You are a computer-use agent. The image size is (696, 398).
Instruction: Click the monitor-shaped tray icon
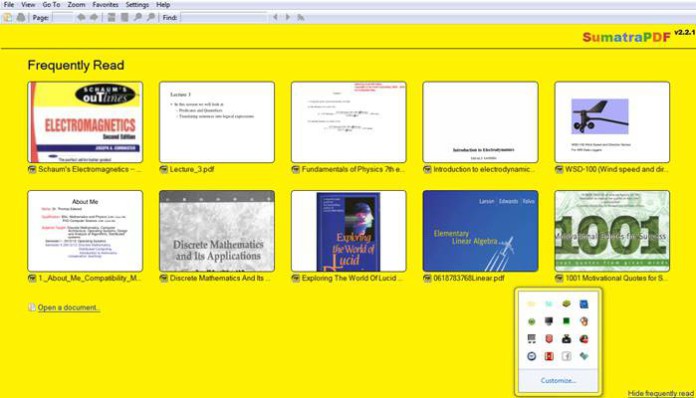click(549, 321)
